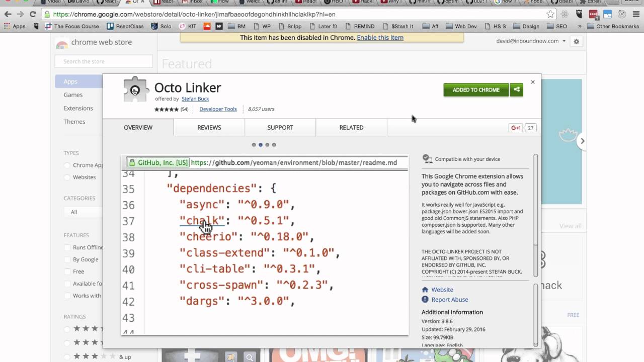This screenshot has width=644, height=362.
Task: Select the 4 stars rating radio
Action: [67, 342]
